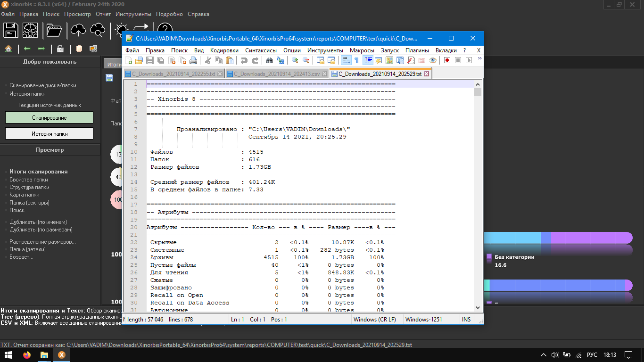The width and height of the screenshot is (644, 362).
Task: Click the green back arrow in Xinorbis
Action: pyautogui.click(x=27, y=48)
